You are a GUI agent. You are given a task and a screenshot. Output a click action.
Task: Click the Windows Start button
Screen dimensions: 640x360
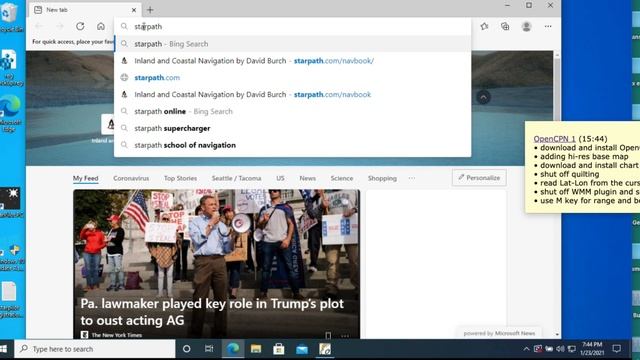point(4,349)
